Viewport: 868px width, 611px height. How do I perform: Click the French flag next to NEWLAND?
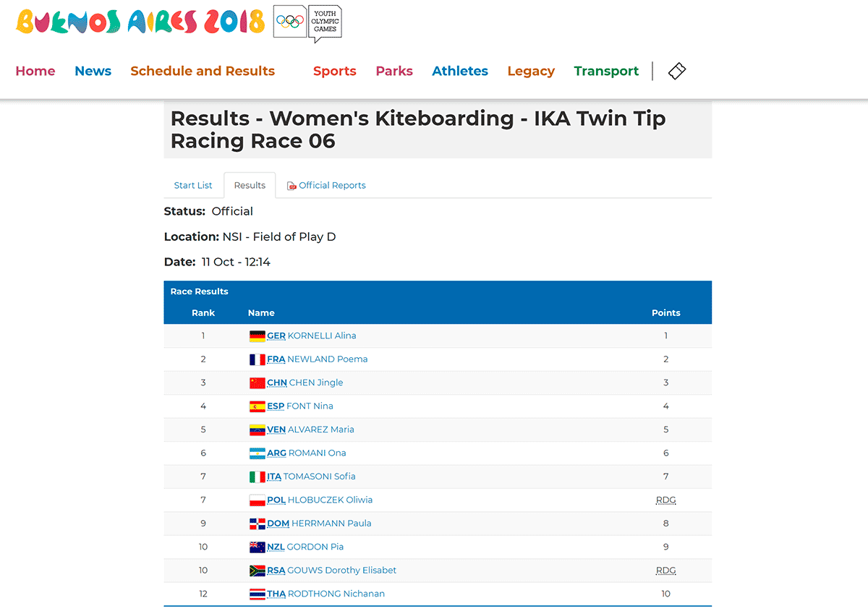pyautogui.click(x=258, y=359)
